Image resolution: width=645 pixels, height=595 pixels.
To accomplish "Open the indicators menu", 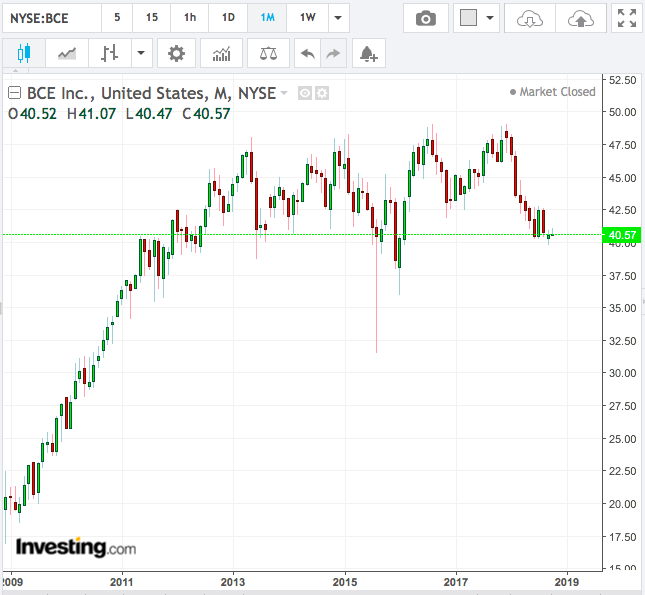I will click(221, 53).
